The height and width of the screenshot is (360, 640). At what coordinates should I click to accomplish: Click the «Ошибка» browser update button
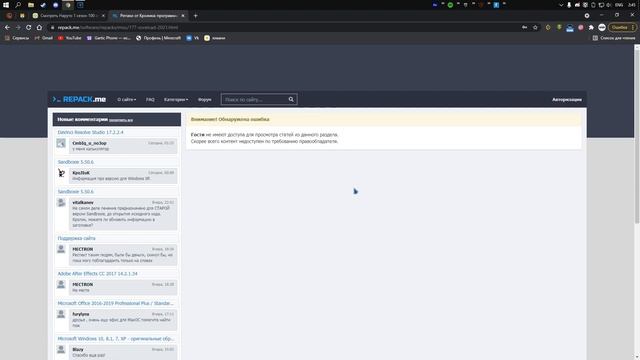[x=622, y=27]
